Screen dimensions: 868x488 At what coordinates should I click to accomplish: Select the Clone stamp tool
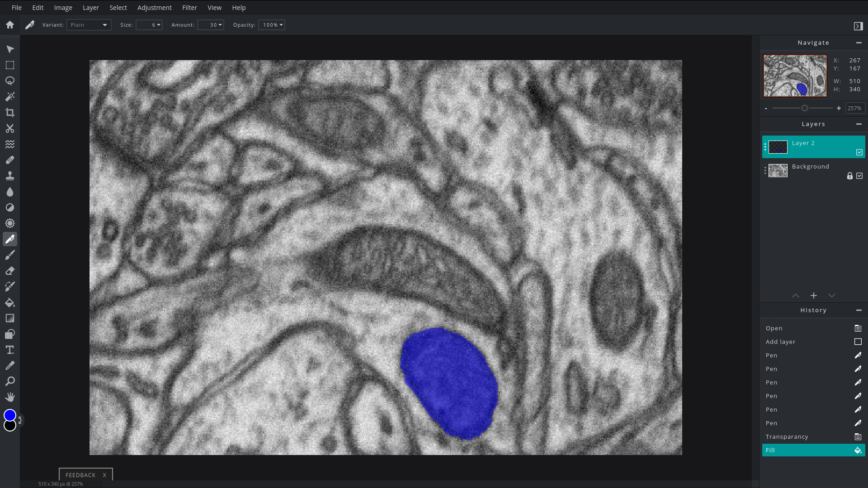tap(10, 176)
